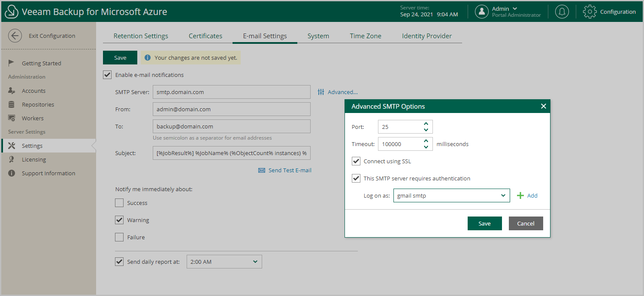The image size is (644, 296).
Task: Click the Settings wrench icon
Action: (x=12, y=146)
